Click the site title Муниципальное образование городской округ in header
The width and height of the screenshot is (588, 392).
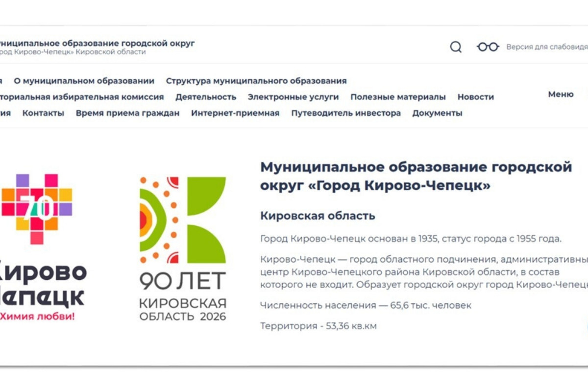[x=97, y=43]
